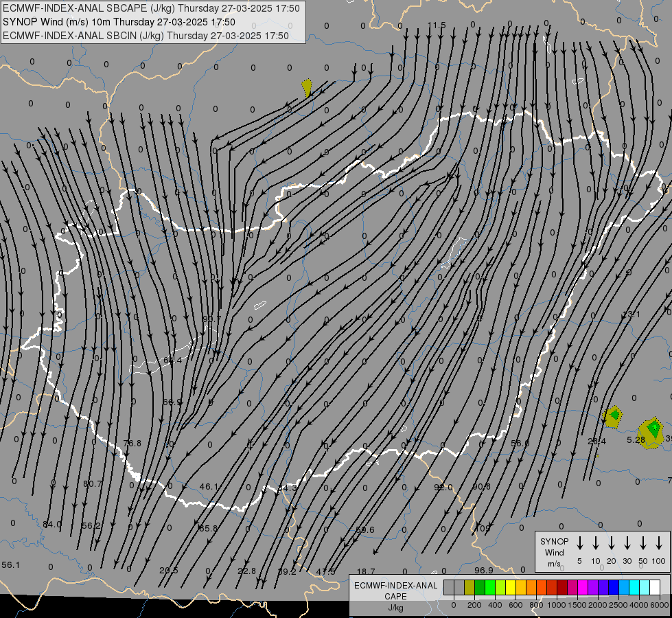
Task: Click the 800 tick label on the color scale
Action: point(536,605)
